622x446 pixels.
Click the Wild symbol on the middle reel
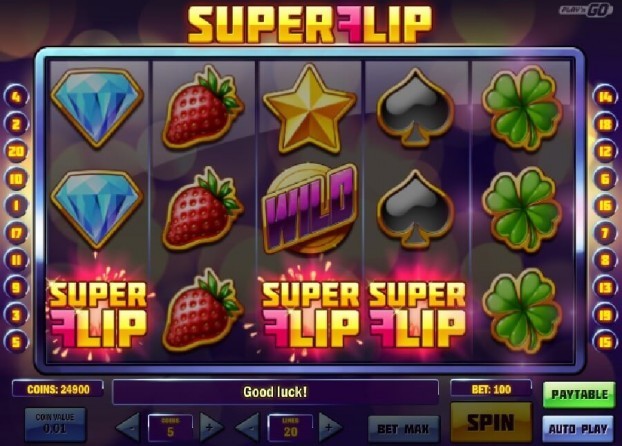pyautogui.click(x=309, y=208)
